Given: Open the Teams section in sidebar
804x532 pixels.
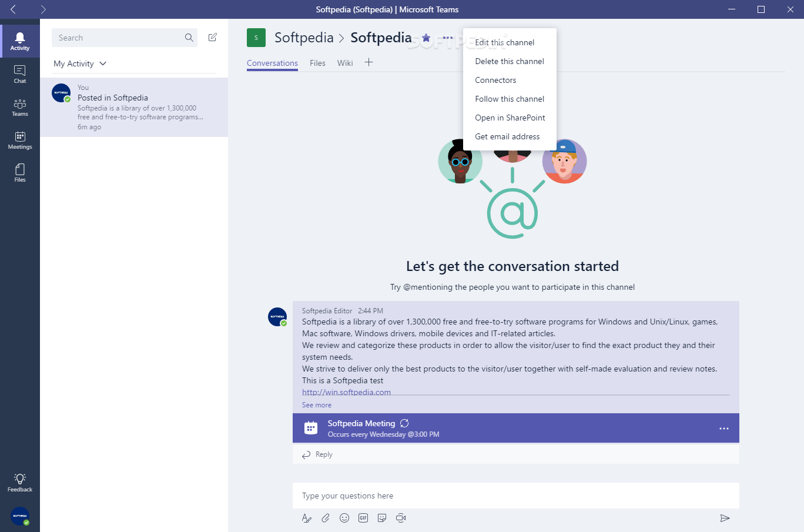Looking at the screenshot, I should 20,107.
